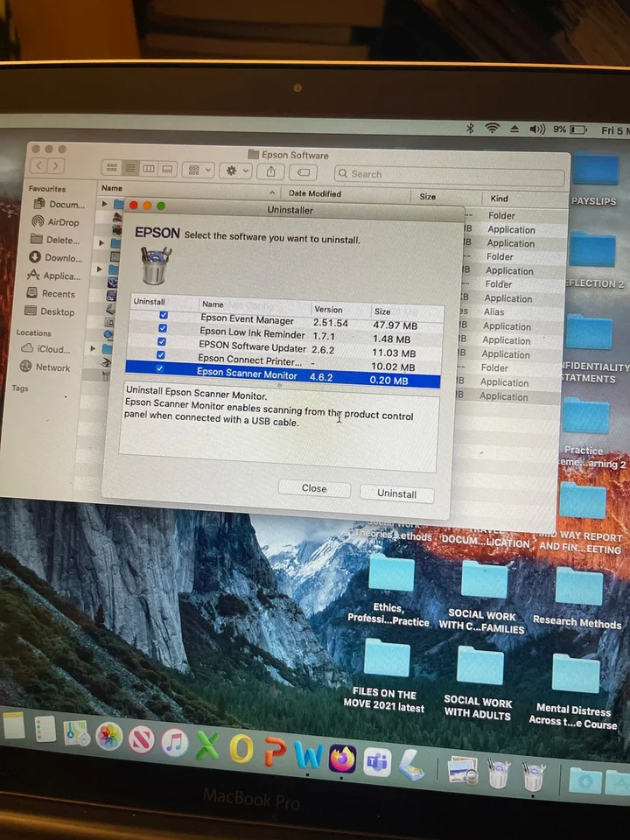This screenshot has height=840, width=630.
Task: Sort by Version column in Uninstaller
Action: tap(339, 310)
